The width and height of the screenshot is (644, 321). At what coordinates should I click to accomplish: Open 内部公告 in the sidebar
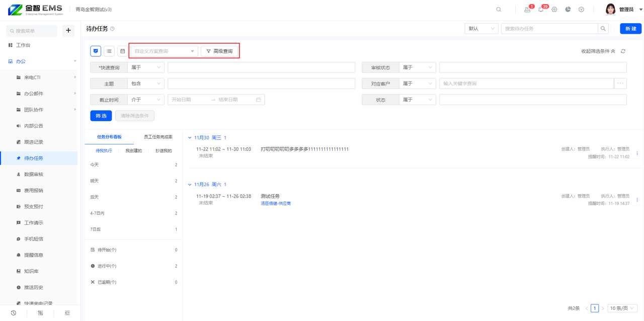(x=34, y=126)
